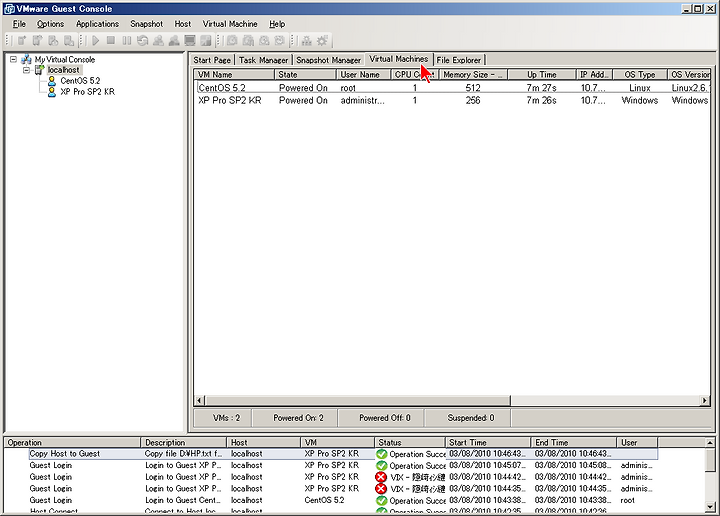Open the Applications menu
Screen dimensions: 720x516
[97, 24]
